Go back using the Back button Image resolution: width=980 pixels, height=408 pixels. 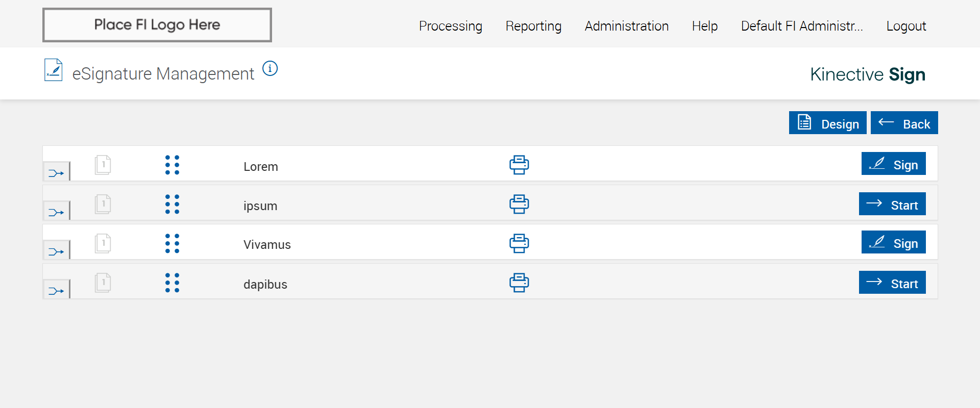904,123
